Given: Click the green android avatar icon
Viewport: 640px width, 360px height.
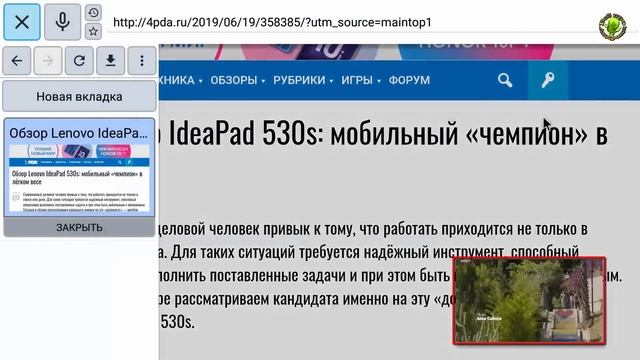Looking at the screenshot, I should tap(612, 27).
